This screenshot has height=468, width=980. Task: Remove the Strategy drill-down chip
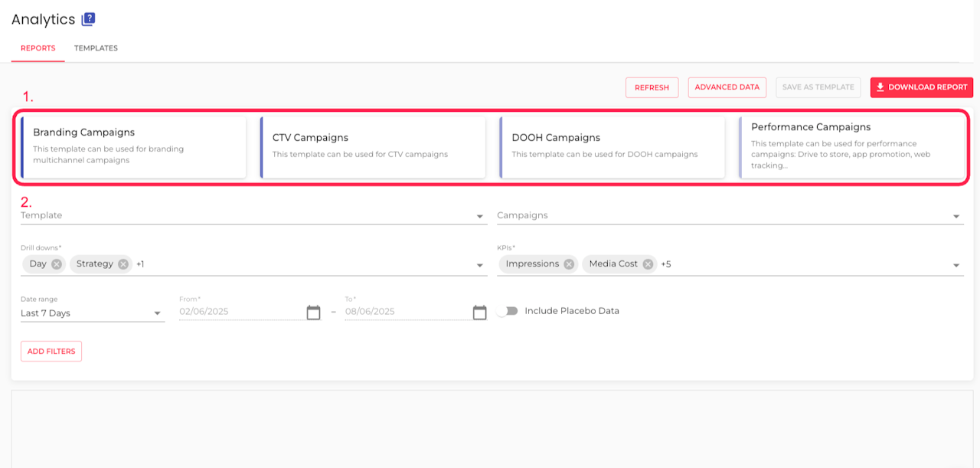tap(124, 264)
